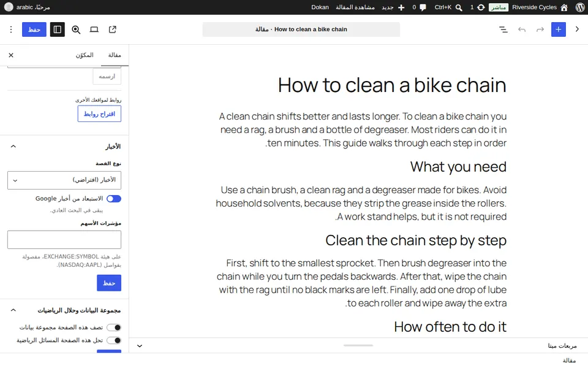Click the مباشر status badge
This screenshot has height=368, width=588.
pos(499,7)
